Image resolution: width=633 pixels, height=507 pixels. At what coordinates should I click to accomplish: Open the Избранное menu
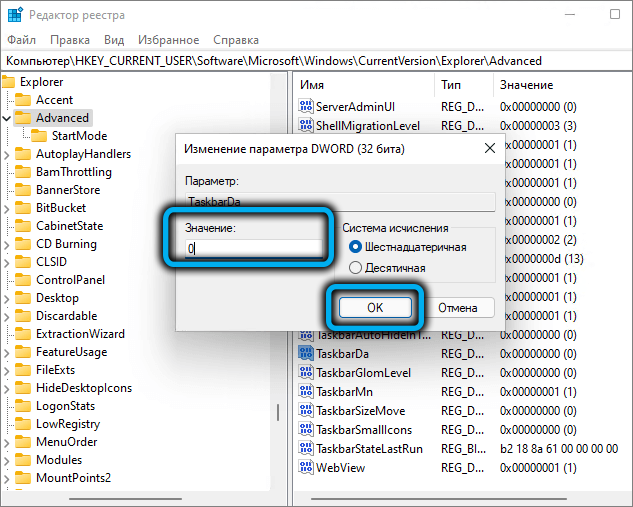168,40
